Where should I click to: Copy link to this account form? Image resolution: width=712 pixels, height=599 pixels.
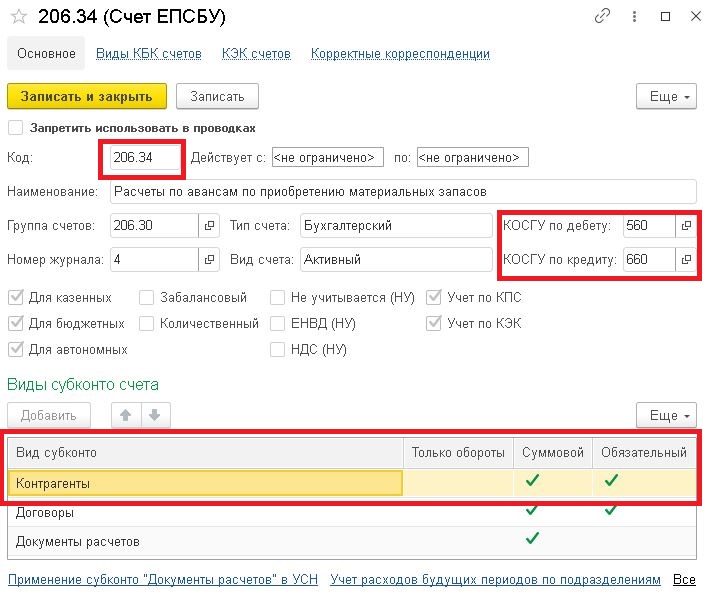602,16
